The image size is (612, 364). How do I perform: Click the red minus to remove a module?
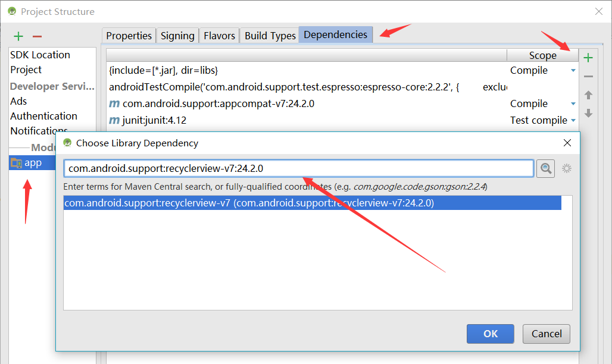37,36
